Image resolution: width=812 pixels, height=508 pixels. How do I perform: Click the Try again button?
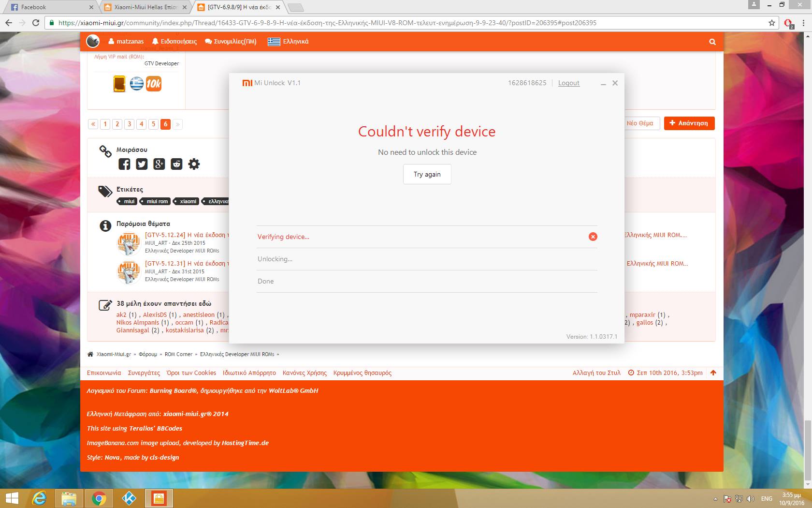tap(427, 174)
